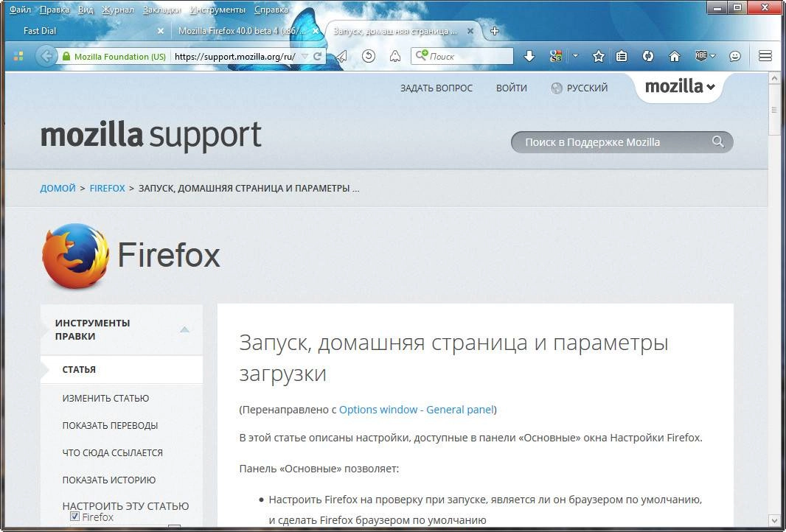This screenshot has width=786, height=532.
Task: Close the Fast Dial tab
Action: tap(161, 31)
